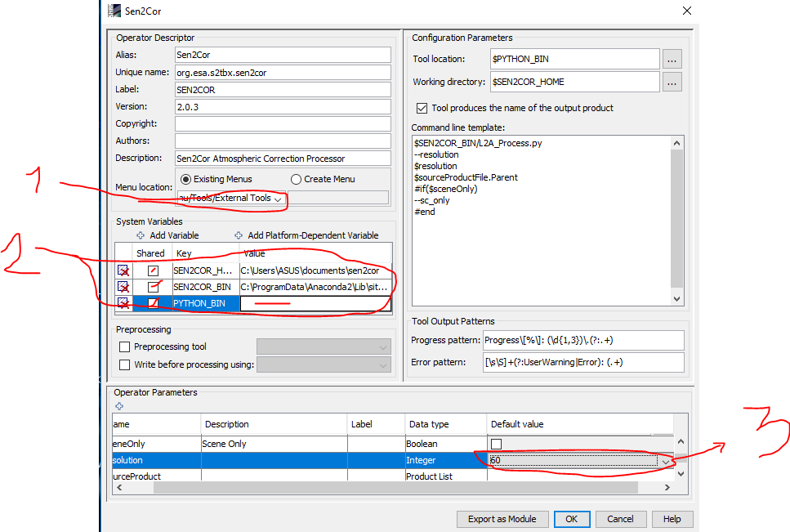
Task: Click the Add Platform-Dependent Variable plus icon
Action: click(239, 235)
